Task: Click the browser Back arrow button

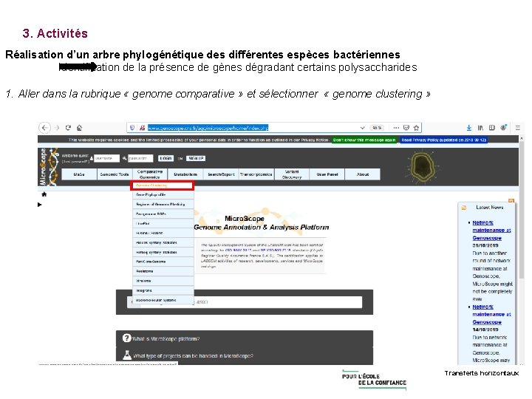Action: pyautogui.click(x=44, y=128)
